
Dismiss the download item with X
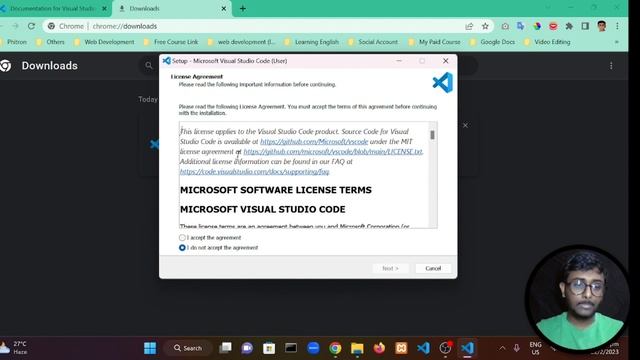(465, 125)
